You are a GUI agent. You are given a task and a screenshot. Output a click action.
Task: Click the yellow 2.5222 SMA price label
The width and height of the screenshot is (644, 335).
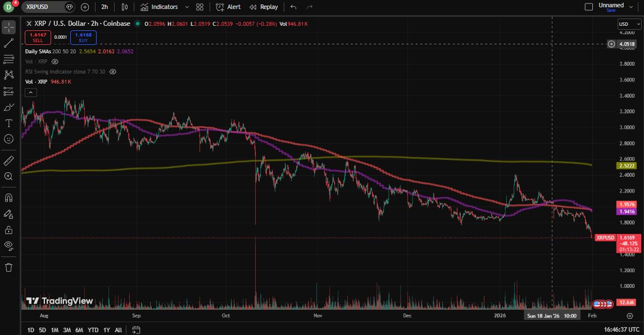tap(627, 166)
